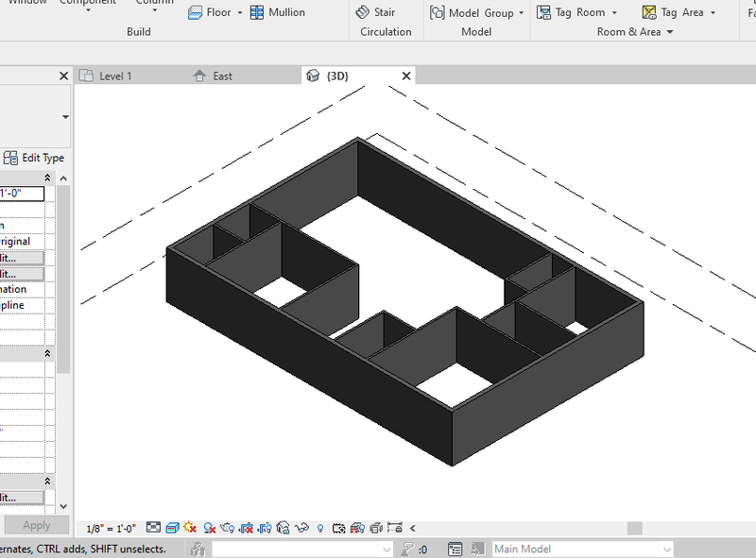Expand the Floor tool dropdown arrow
The image size is (756, 558).
tap(240, 13)
